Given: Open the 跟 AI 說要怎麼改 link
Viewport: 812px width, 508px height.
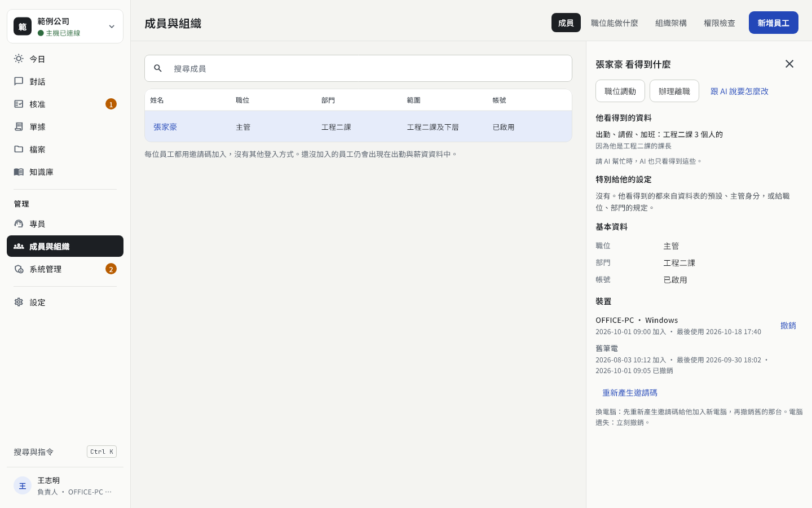Looking at the screenshot, I should (739, 91).
